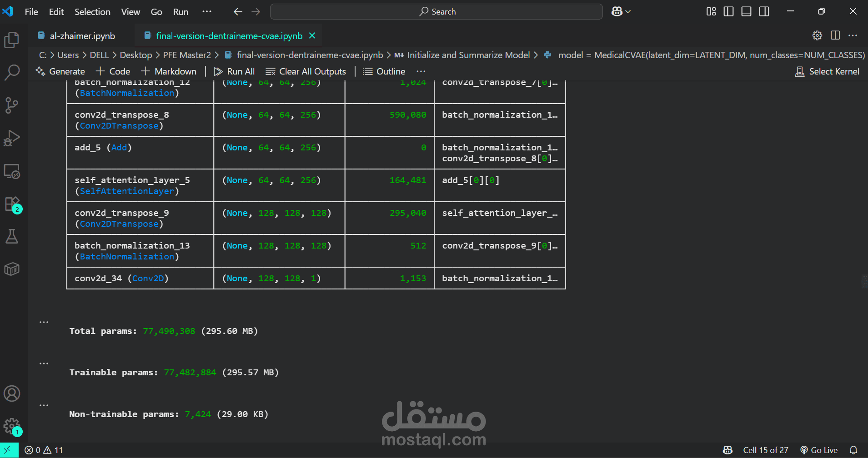868x458 pixels.
Task: Click the Users breadcrumb
Action: coord(68,55)
